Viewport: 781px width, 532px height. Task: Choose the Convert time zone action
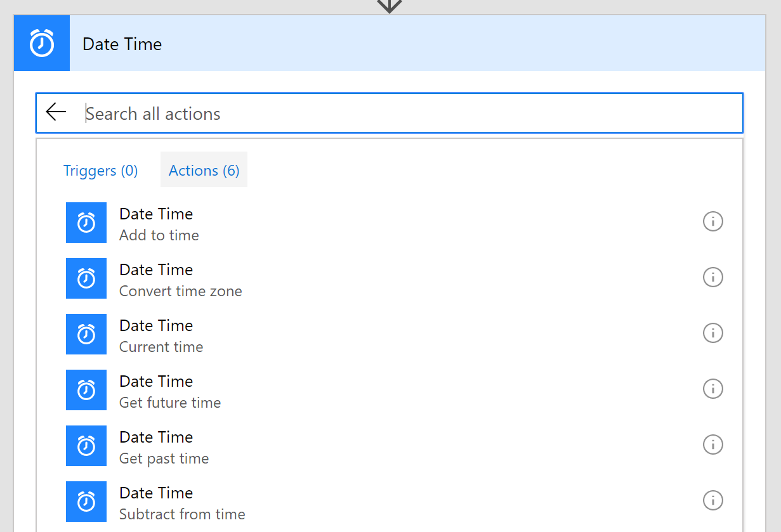point(181,291)
